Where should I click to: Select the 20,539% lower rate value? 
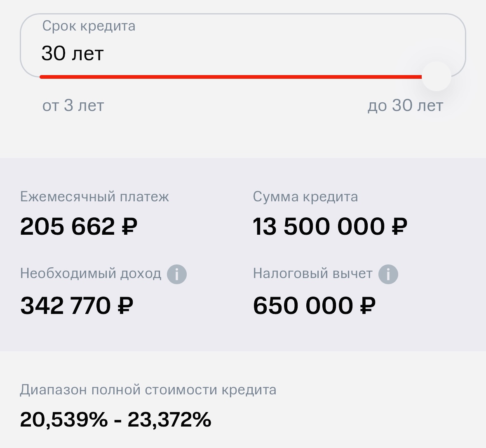tap(64, 420)
